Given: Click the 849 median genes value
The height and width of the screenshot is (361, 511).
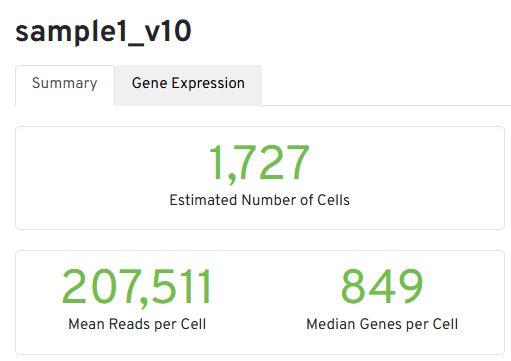Looking at the screenshot, I should coord(382,287).
